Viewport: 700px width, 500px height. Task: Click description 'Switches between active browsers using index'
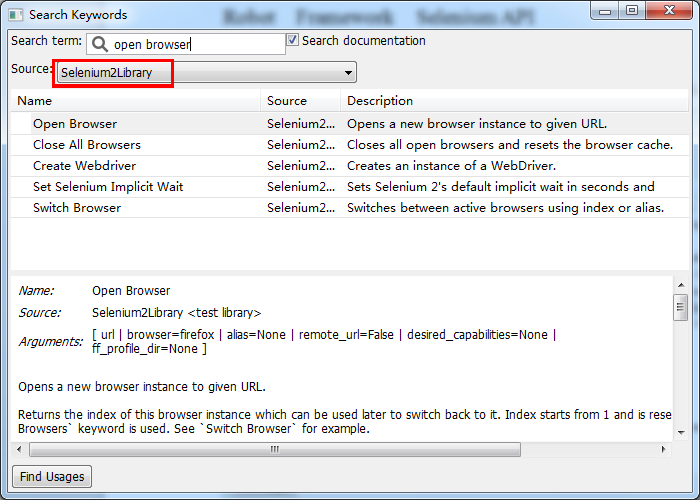(505, 208)
